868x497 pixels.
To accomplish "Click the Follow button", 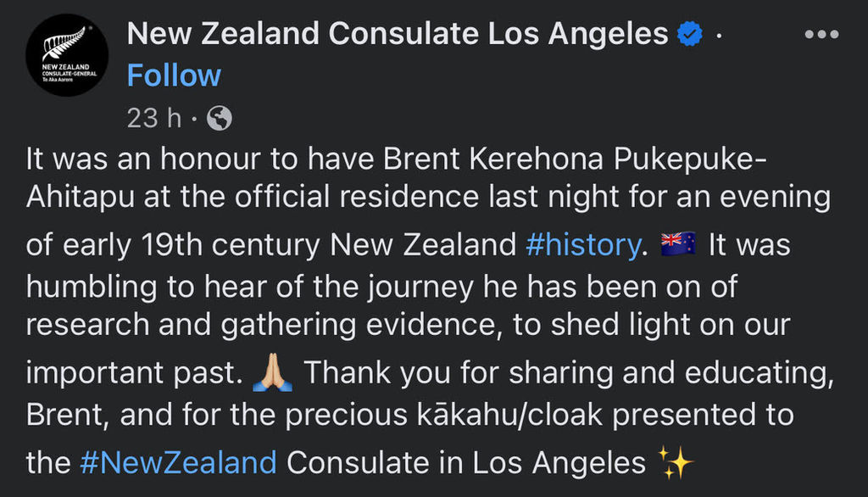I will click(173, 75).
